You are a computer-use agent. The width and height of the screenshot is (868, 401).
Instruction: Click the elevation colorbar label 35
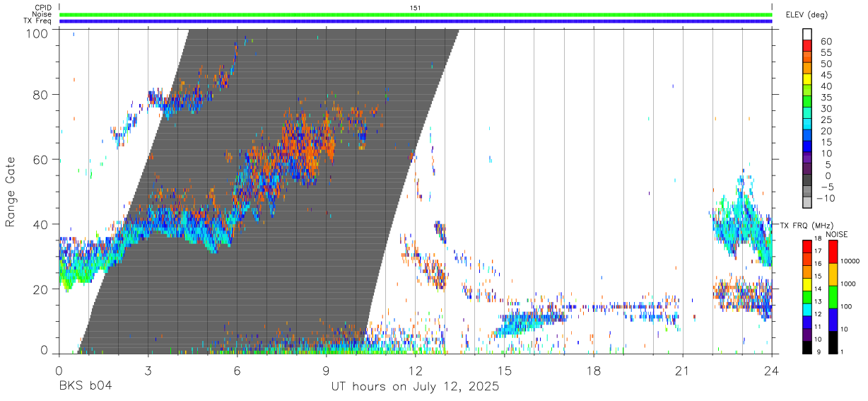pos(825,98)
